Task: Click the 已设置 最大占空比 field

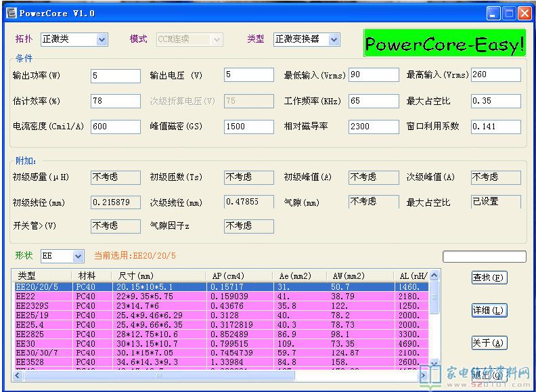Action: (496, 202)
